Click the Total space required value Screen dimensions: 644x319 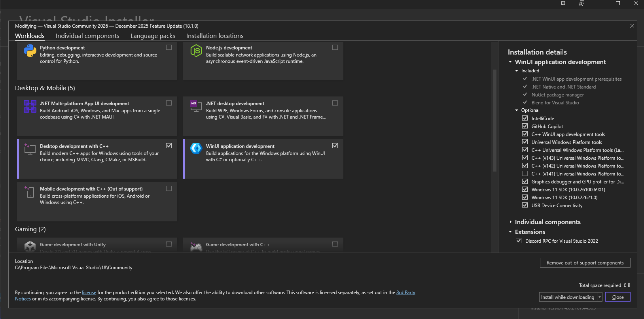tap(627, 285)
